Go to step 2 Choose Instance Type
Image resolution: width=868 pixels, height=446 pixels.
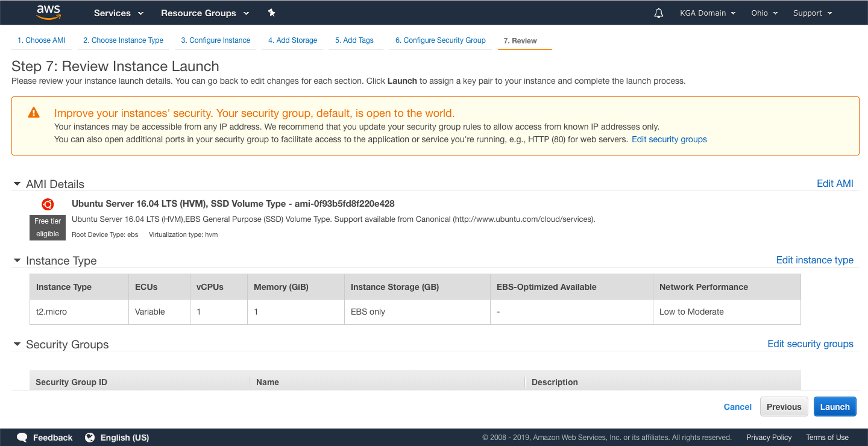[123, 40]
